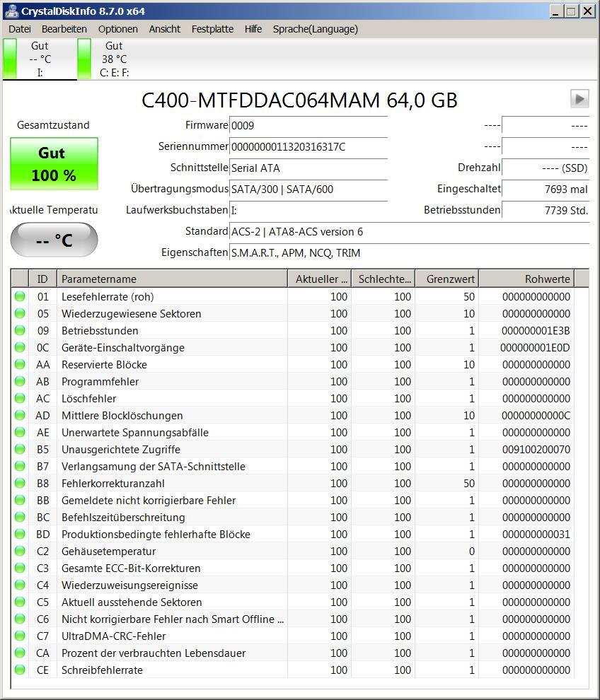The width and height of the screenshot is (600, 700).
Task: Click status dot for Fehlerkorrekturanzahl
Action: coord(20,483)
